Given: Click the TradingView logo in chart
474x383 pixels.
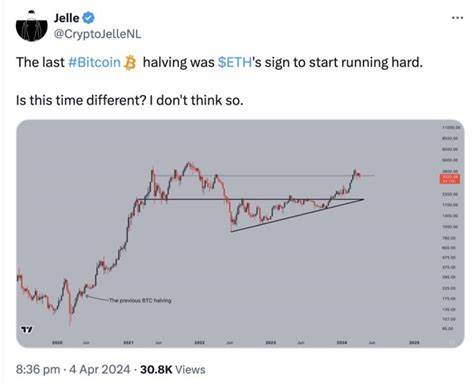Looking at the screenshot, I should [x=27, y=330].
